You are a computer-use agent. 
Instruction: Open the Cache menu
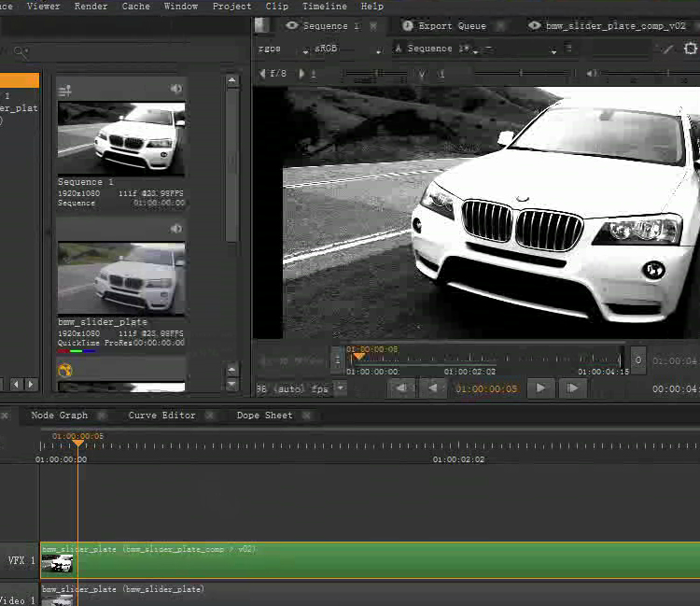coord(135,7)
